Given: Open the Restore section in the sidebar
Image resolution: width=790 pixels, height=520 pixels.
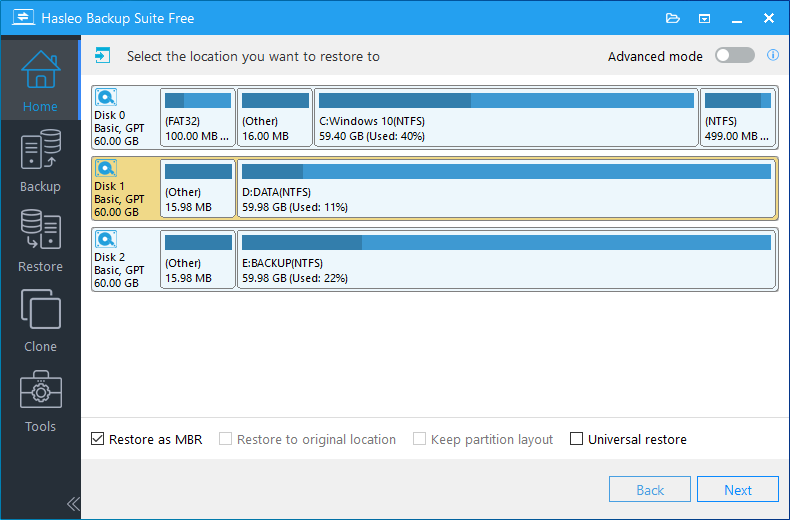Looking at the screenshot, I should point(40,241).
